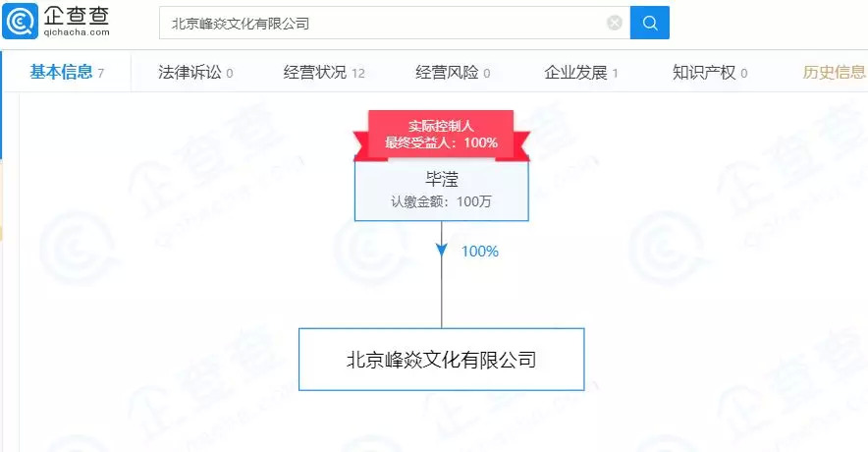Image resolution: width=868 pixels, height=452 pixels.
Task: Focus the company name search field
Action: 383,23
